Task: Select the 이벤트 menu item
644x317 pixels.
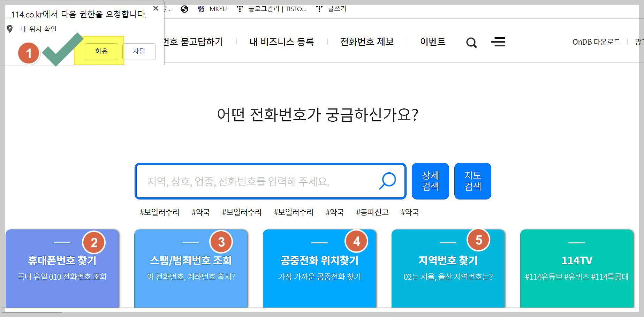Action: [x=432, y=42]
